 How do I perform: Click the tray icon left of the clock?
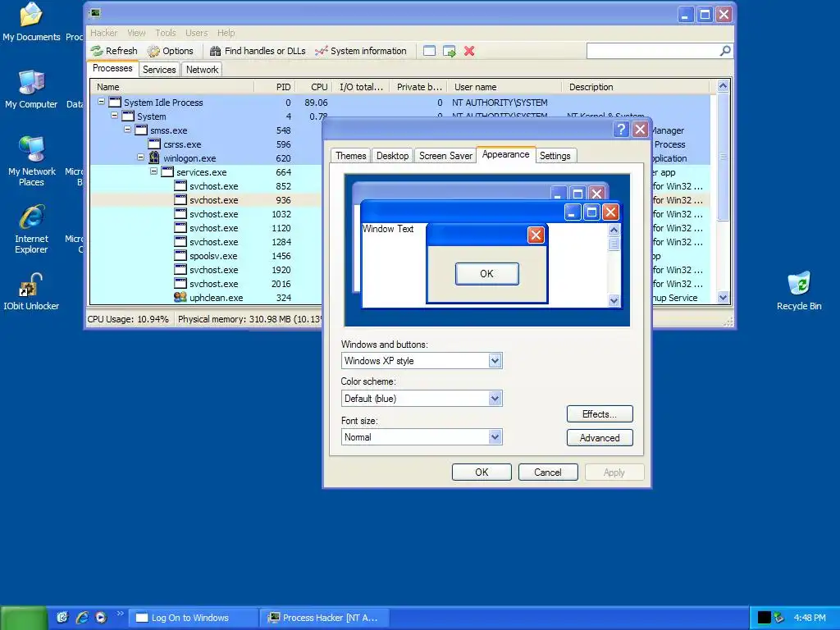click(779, 618)
